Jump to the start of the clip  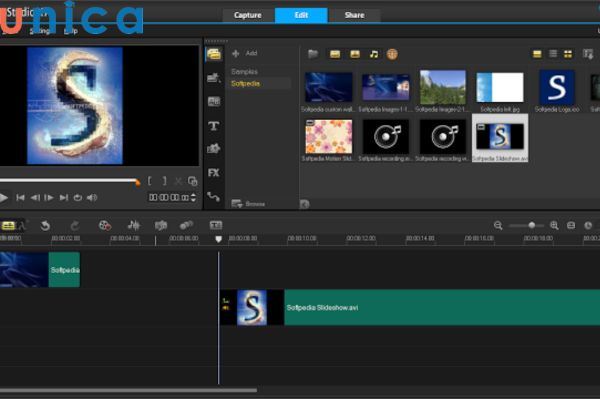point(20,198)
